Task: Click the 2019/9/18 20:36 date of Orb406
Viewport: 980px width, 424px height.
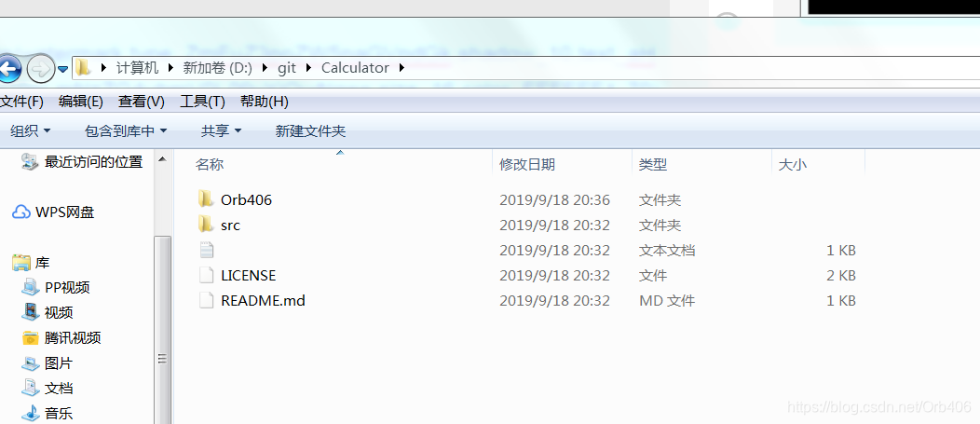Action: coord(554,200)
